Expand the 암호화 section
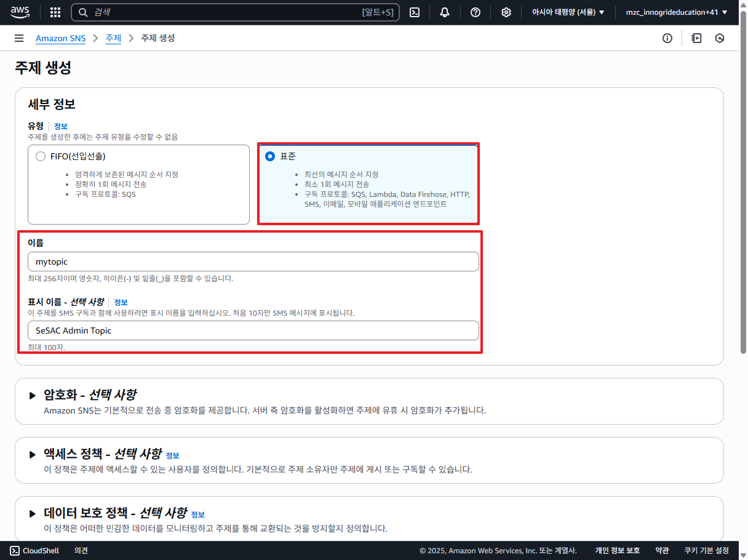 [33, 395]
